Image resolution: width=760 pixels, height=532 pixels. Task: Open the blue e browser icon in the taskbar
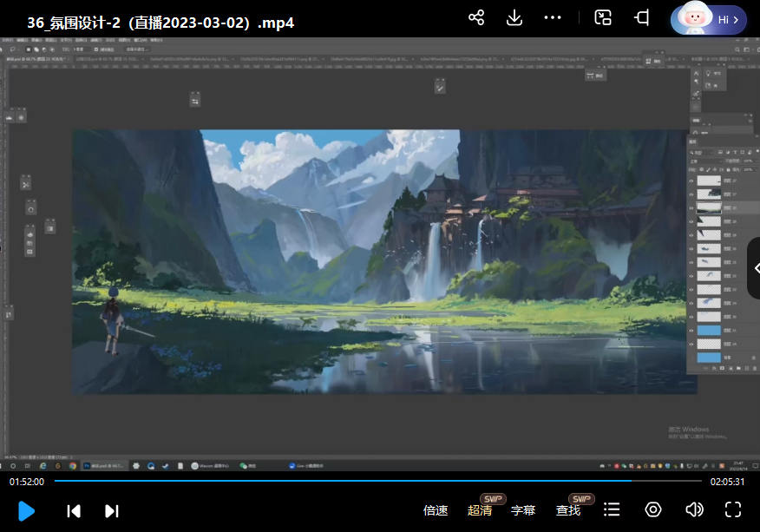coord(43,465)
